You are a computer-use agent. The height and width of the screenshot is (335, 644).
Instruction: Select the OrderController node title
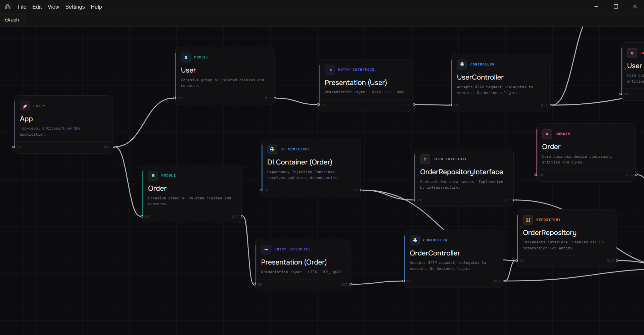(434, 253)
